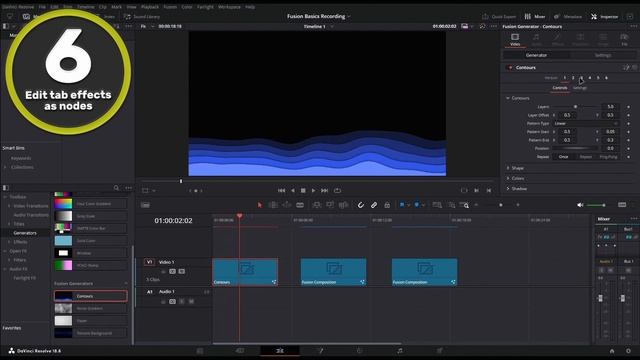Open the viewer Fit zoom dropdown
The image size is (640, 360).
coord(147,26)
